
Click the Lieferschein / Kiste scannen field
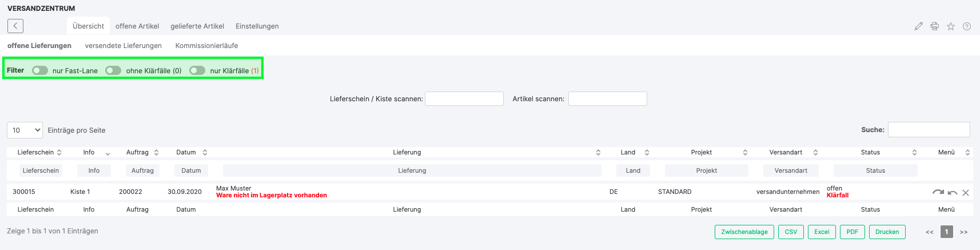pos(464,98)
